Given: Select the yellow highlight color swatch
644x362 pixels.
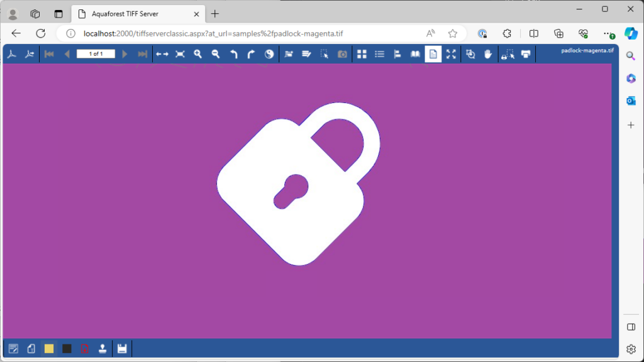Looking at the screenshot, I should pyautogui.click(x=50, y=348).
